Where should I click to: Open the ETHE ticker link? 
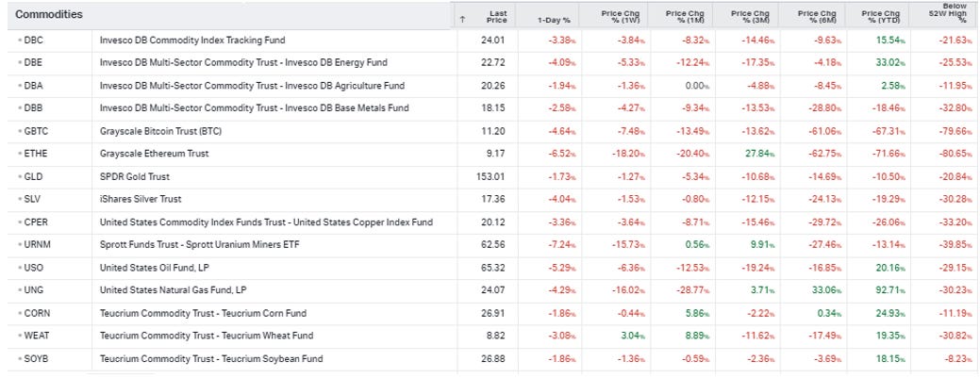coord(36,154)
